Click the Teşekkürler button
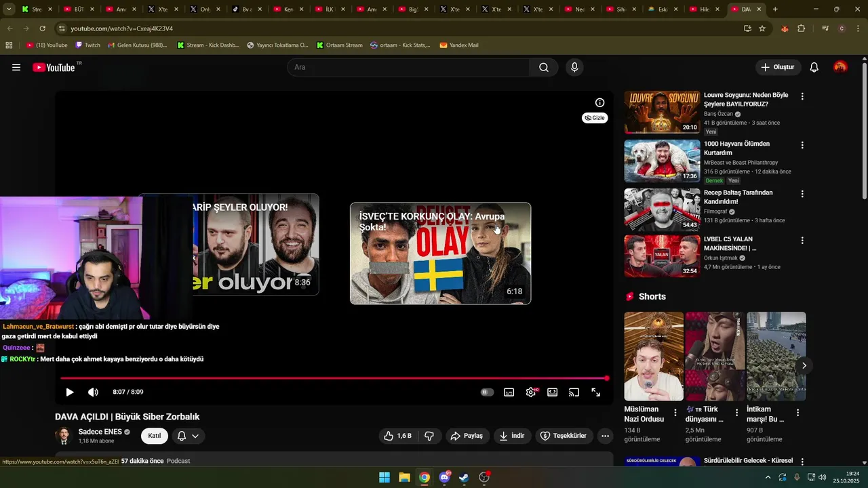 [x=564, y=436]
